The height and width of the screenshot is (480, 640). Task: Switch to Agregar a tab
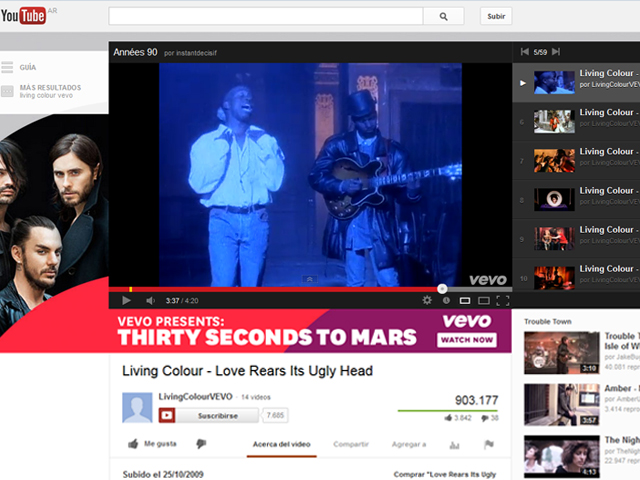coord(409,444)
